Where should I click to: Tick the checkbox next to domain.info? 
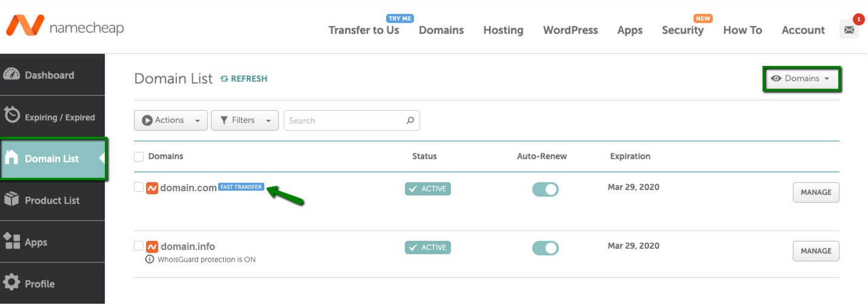point(139,246)
